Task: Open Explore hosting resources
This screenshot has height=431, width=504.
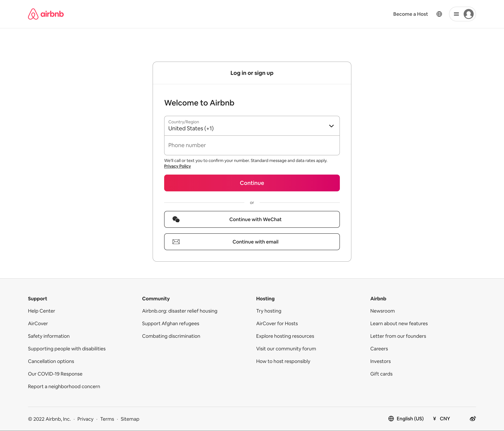Action: click(285, 336)
